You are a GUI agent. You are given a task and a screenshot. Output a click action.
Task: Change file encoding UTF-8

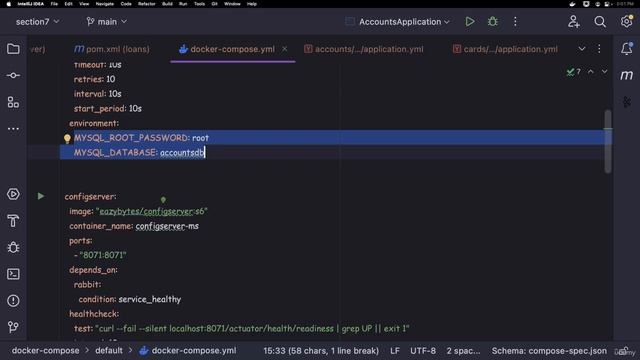pyautogui.click(x=423, y=351)
